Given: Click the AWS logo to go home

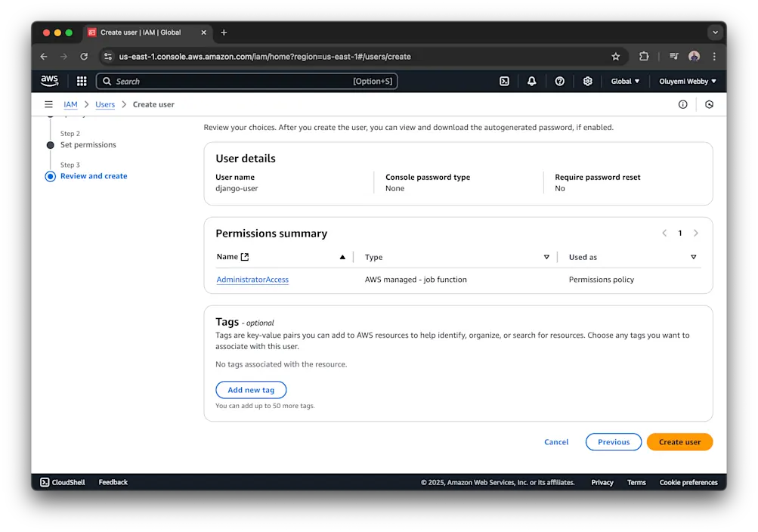Looking at the screenshot, I should pyautogui.click(x=49, y=81).
